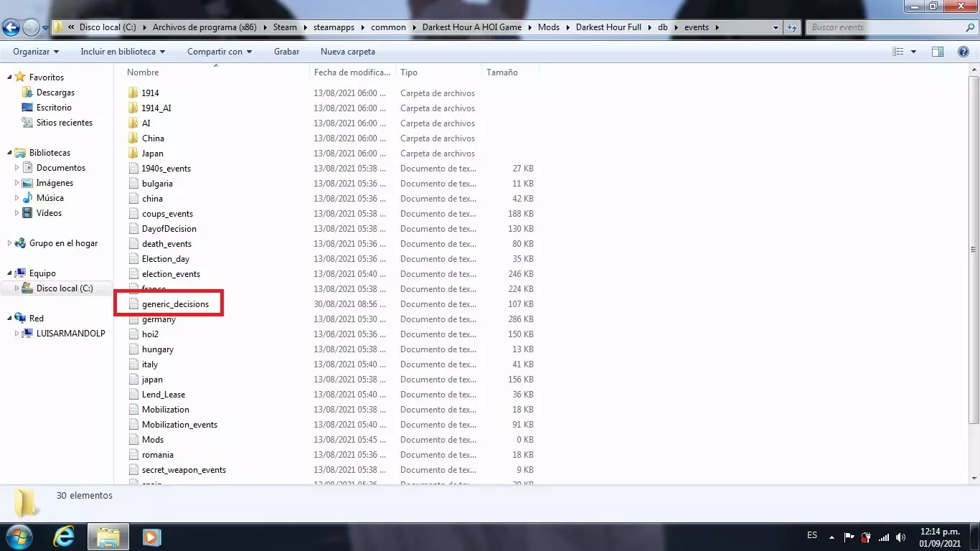Show hidden tray icons arrow
The width and height of the screenshot is (980, 551).
point(831,537)
